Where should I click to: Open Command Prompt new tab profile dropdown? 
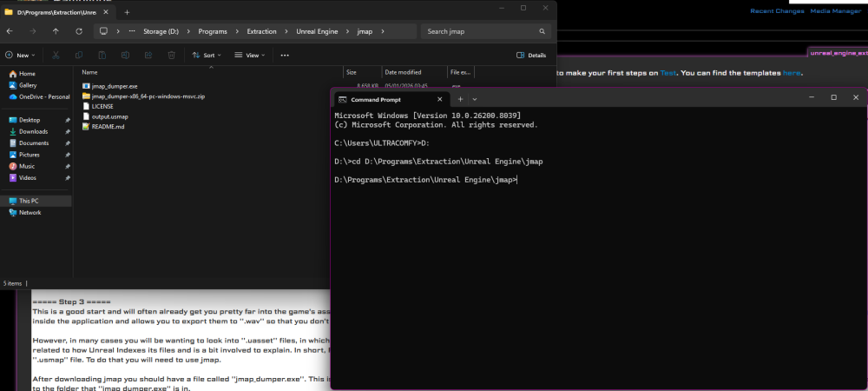[475, 99]
